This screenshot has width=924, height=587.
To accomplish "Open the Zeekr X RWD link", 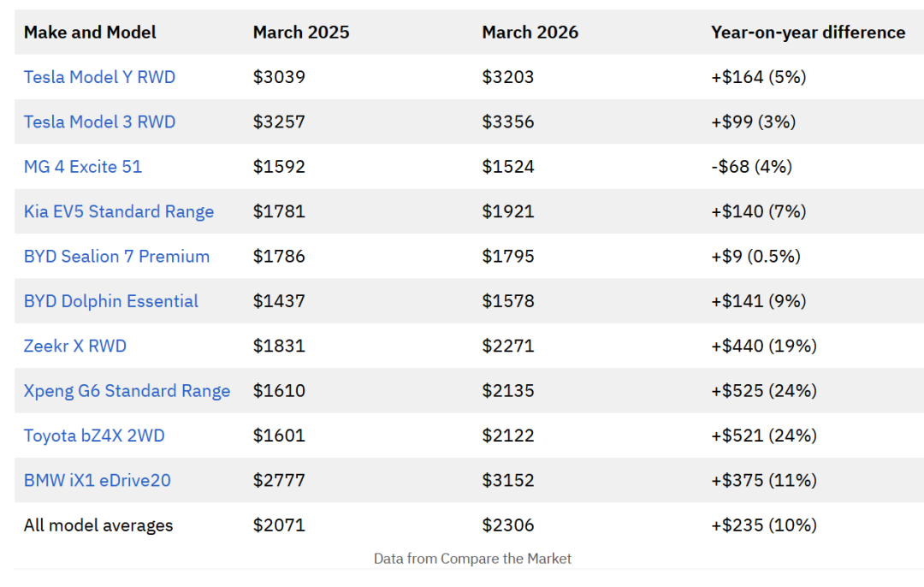I will 75,346.
